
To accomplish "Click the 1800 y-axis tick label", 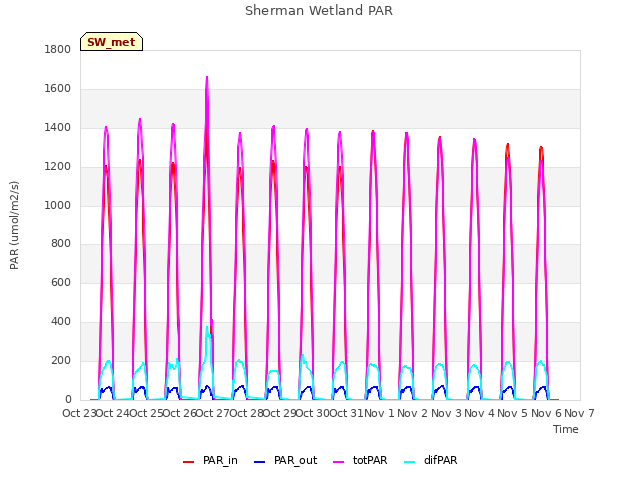I will [x=58, y=49].
